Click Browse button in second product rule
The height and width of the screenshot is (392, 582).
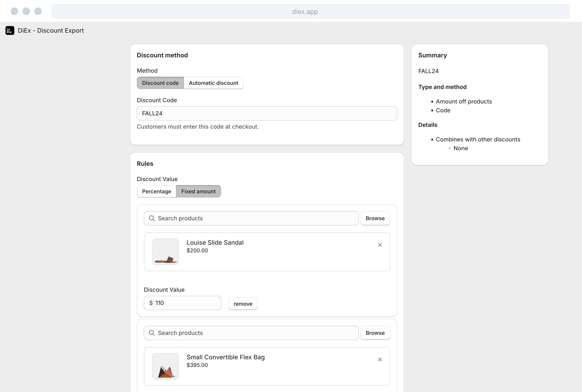pos(375,333)
